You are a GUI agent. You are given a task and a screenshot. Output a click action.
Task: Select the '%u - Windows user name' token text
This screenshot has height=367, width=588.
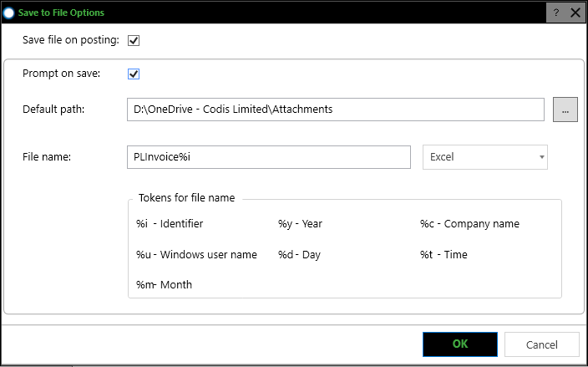[x=196, y=254]
